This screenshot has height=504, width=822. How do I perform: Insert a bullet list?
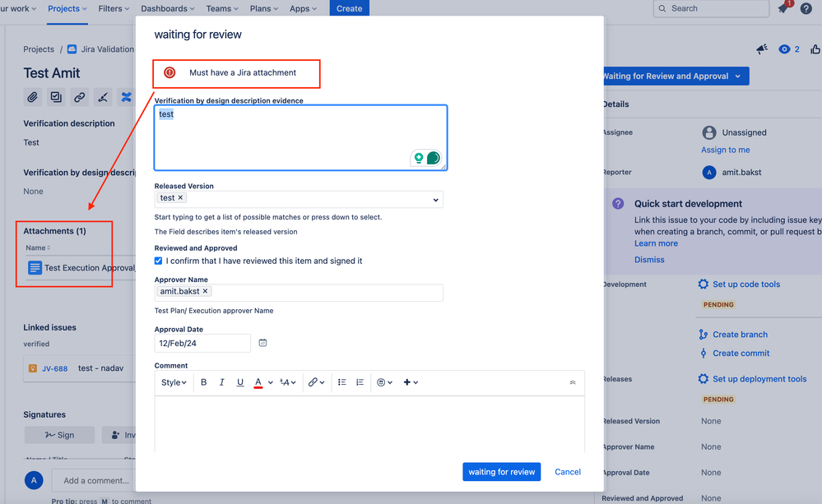(x=341, y=382)
